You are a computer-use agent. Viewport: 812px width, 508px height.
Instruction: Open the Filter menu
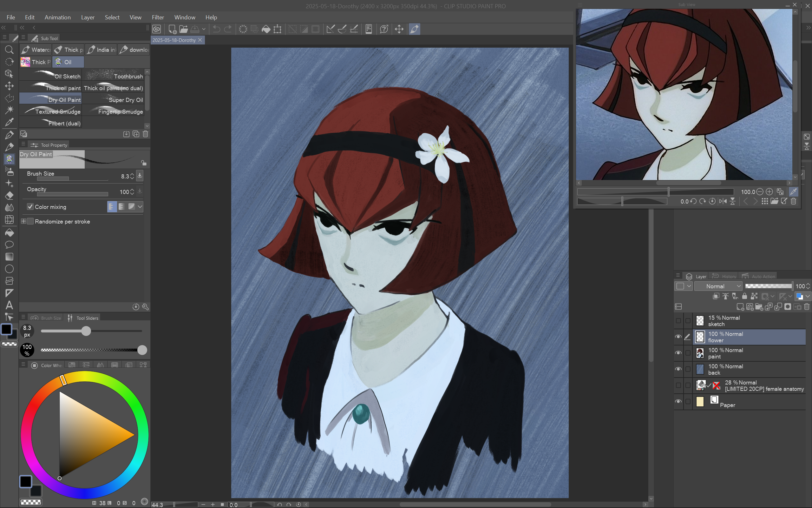click(158, 17)
